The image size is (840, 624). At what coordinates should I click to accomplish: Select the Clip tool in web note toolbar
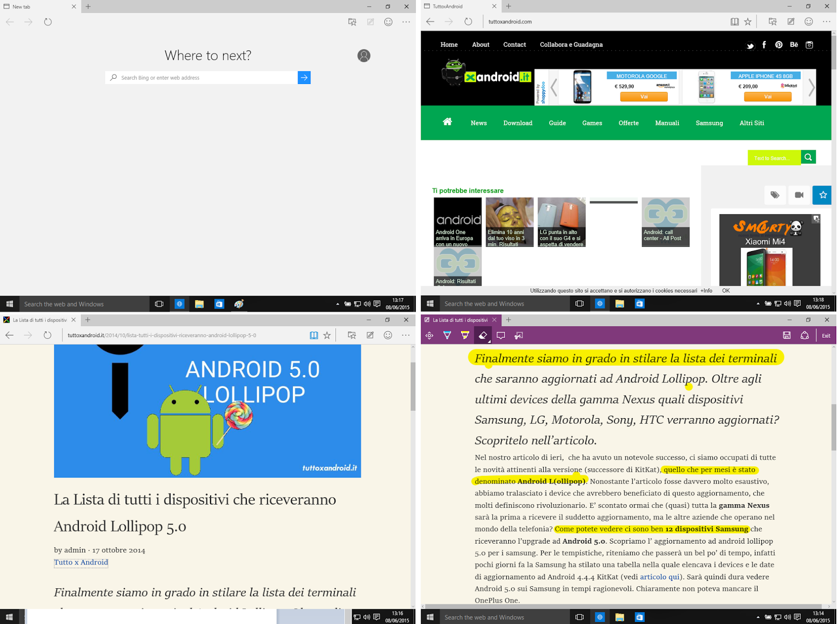519,335
